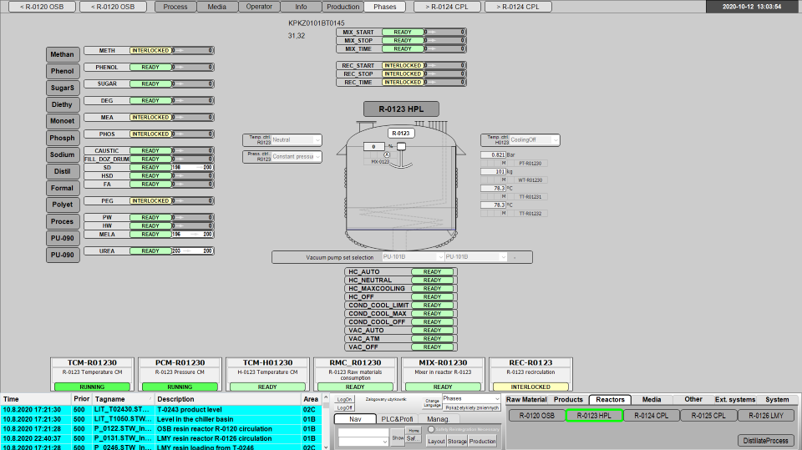The image size is (802, 450).
Task: Switch to the Process tab at top
Action: click(175, 6)
